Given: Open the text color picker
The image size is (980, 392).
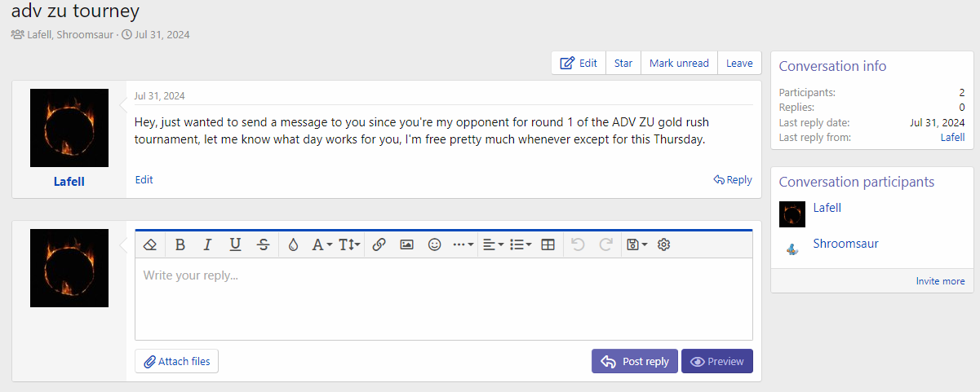Looking at the screenshot, I should 293,244.
